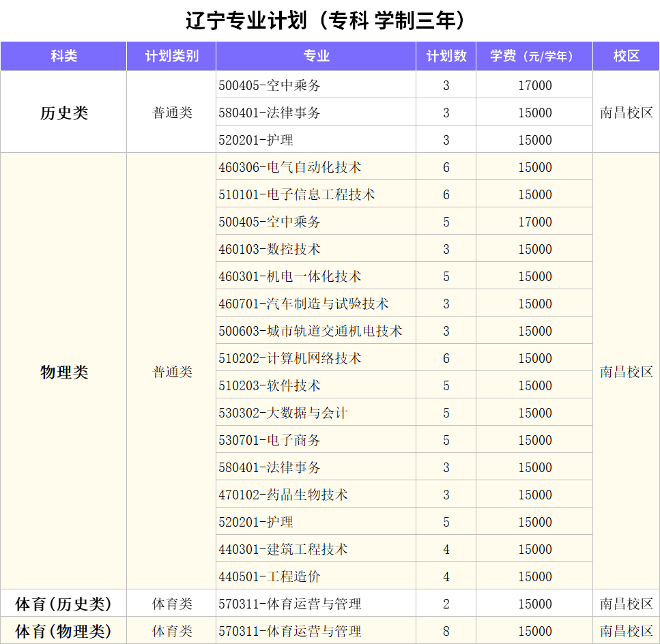The height and width of the screenshot is (644, 660).
Task: Select the 460103-数控技术 major
Action: [x=270, y=249]
